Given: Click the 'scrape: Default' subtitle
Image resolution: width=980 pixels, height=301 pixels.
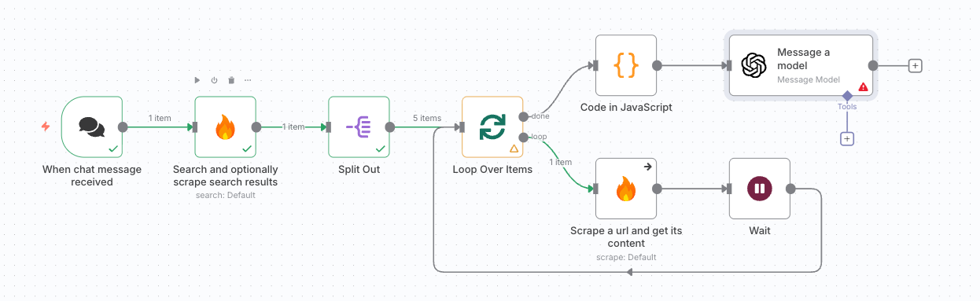Looking at the screenshot, I should tap(626, 256).
